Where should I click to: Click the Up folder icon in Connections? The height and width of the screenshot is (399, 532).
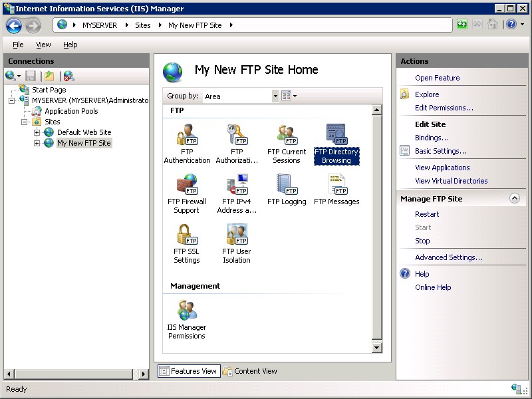pyautogui.click(x=49, y=76)
